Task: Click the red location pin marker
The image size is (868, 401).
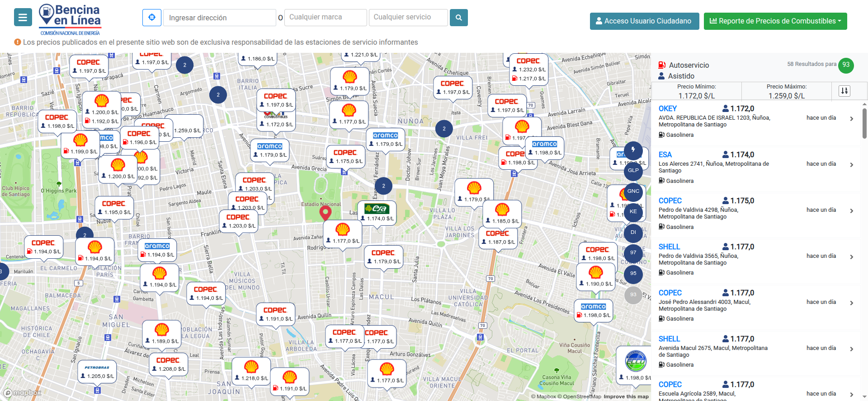Action: pyautogui.click(x=325, y=212)
